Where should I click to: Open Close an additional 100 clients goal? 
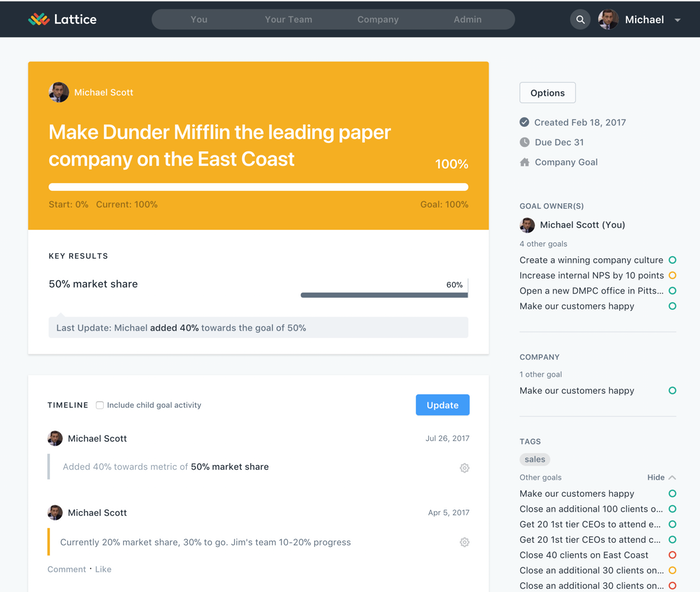(x=591, y=509)
